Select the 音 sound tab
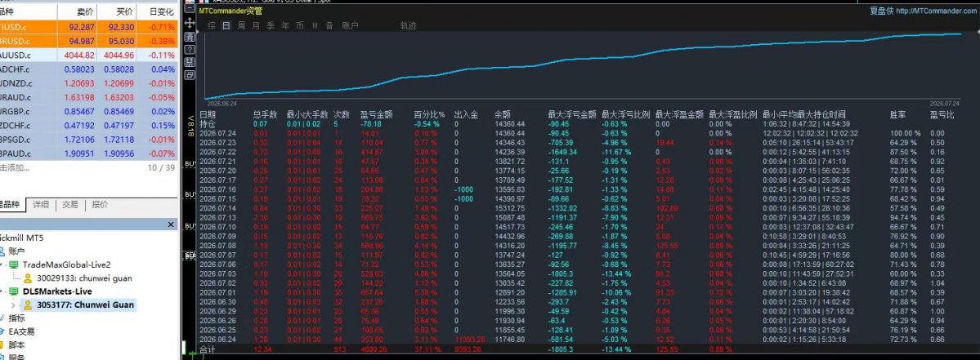The width and height of the screenshot is (980, 360). tap(329, 25)
